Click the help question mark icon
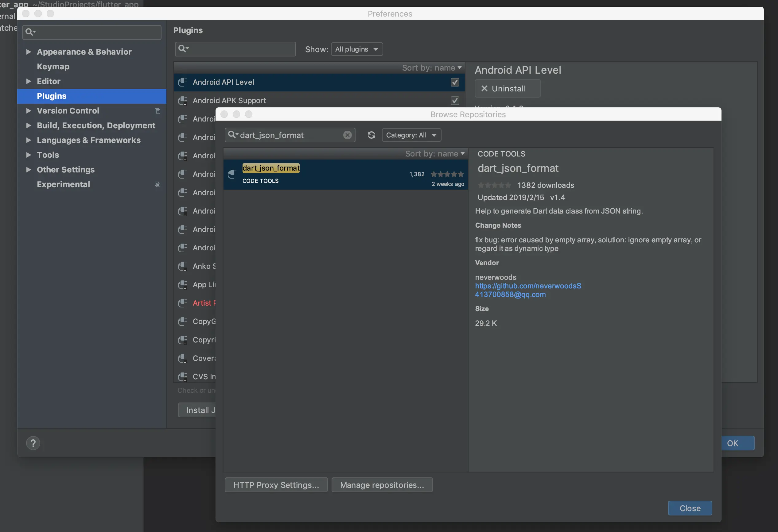 pos(33,443)
